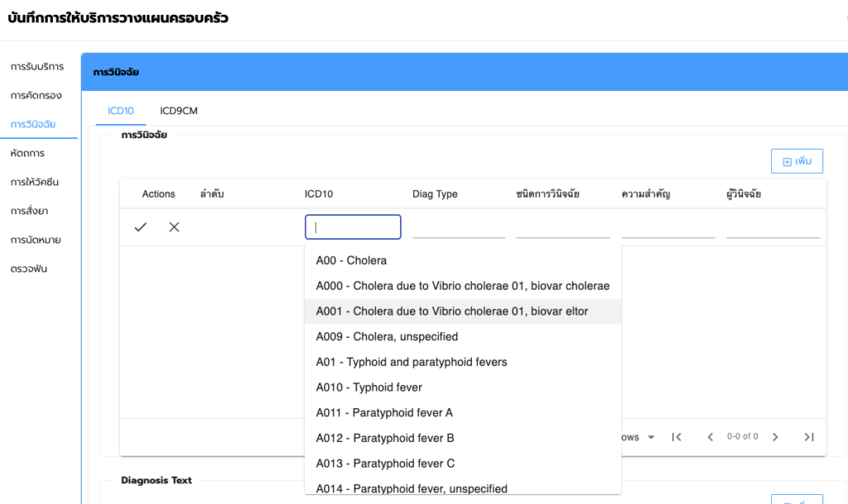Choose A001 Cholera biovar eltor option
The width and height of the screenshot is (848, 504).
pos(452,311)
